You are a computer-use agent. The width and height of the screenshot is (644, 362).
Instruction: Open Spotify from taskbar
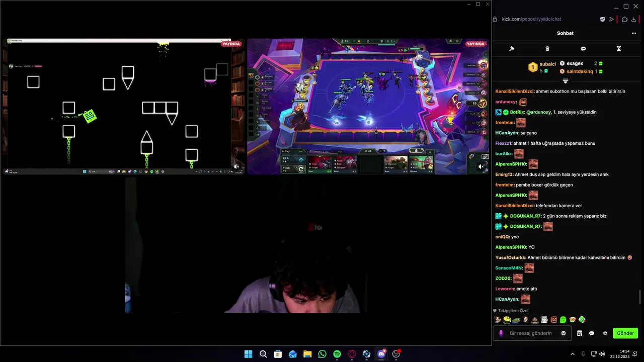point(337,354)
